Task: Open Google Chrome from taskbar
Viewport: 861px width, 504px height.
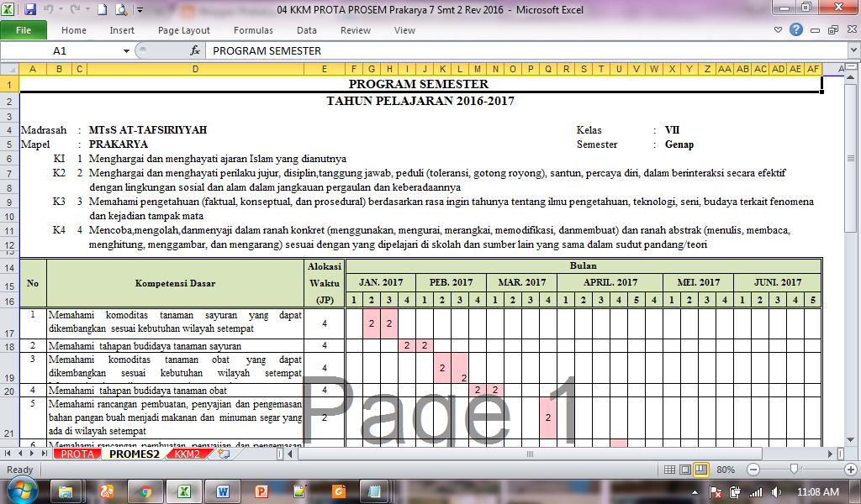Action: [145, 491]
